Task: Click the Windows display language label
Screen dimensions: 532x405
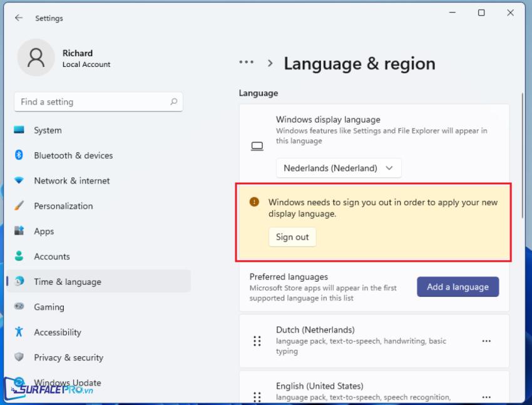Action: pyautogui.click(x=328, y=120)
